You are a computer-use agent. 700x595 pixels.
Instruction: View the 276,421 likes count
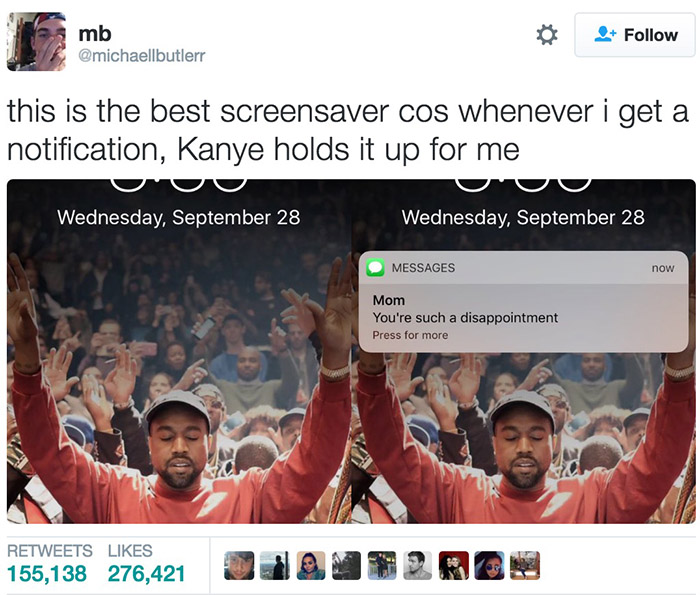(146, 573)
